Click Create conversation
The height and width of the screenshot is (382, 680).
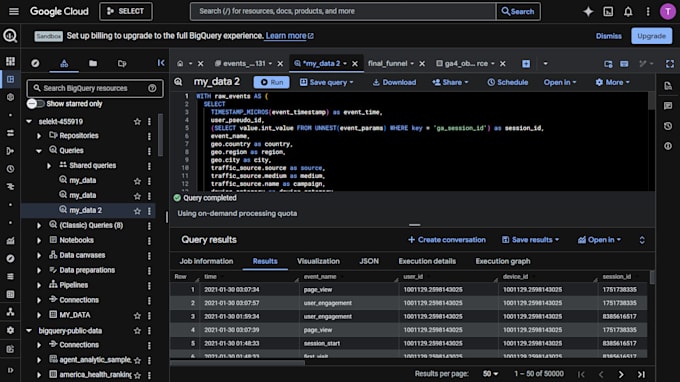[447, 240]
